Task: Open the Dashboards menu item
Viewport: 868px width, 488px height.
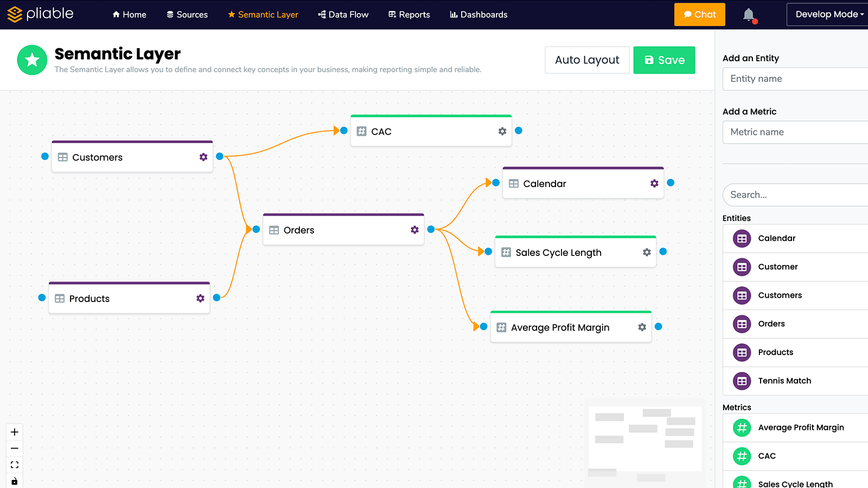Action: click(x=478, y=15)
